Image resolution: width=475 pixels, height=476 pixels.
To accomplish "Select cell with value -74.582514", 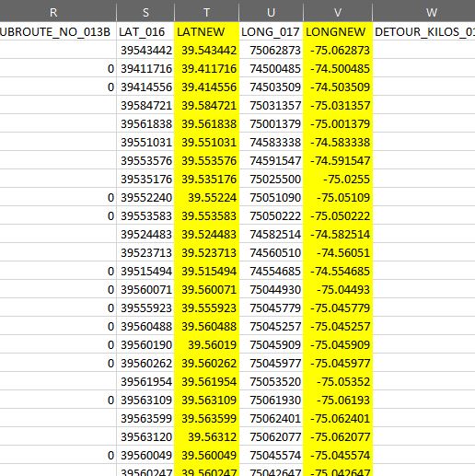I will (x=338, y=234).
